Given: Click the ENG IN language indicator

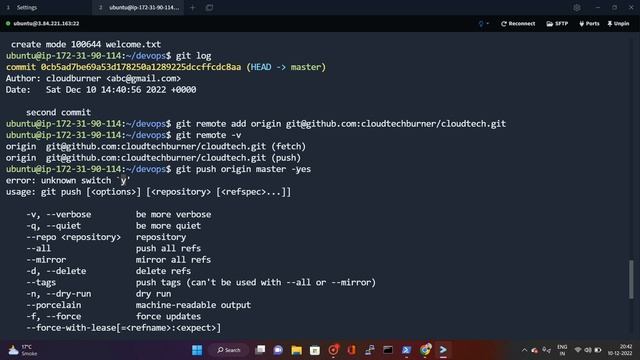Looking at the screenshot, I should tap(562, 350).
